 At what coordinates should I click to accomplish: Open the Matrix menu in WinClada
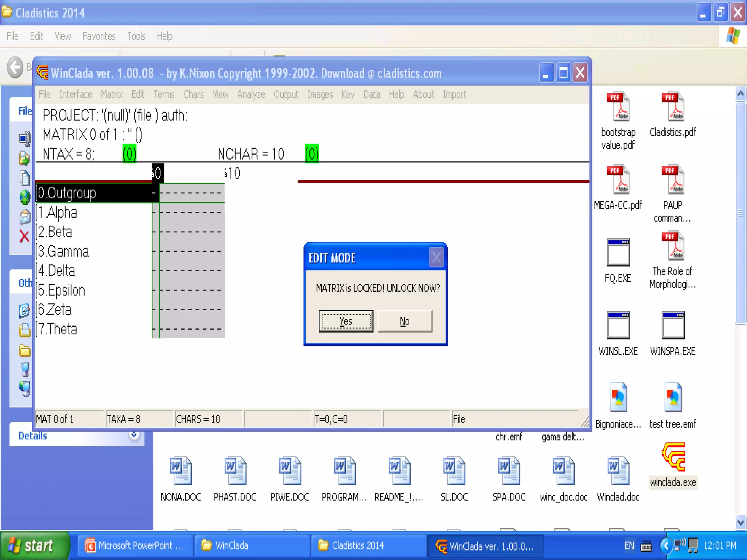pos(112,95)
